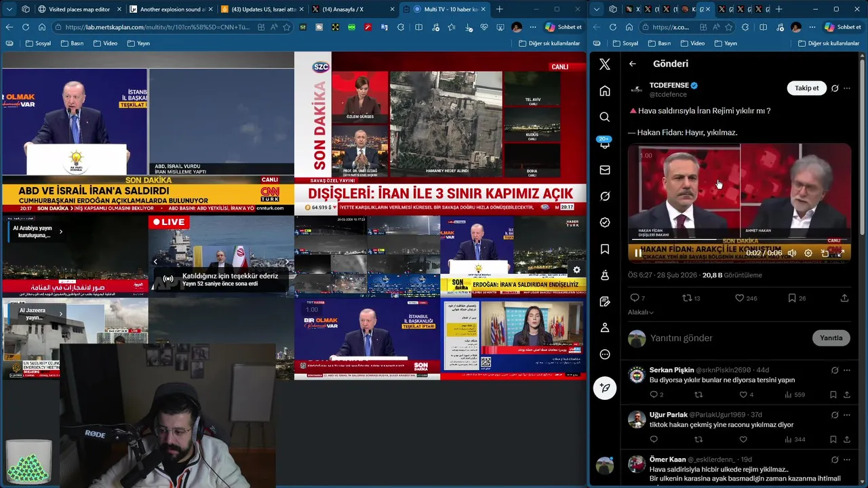
Task: Click the compose post feather button
Action: click(x=605, y=388)
